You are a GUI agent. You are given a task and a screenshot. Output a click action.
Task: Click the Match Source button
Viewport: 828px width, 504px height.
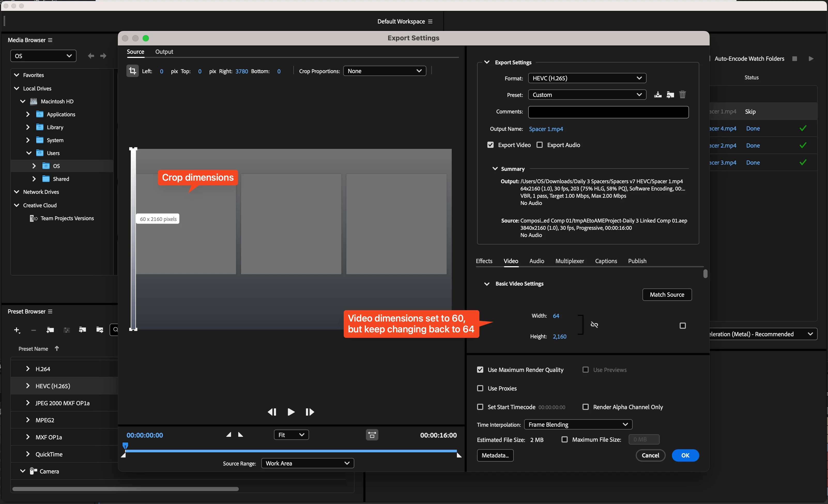click(x=667, y=295)
